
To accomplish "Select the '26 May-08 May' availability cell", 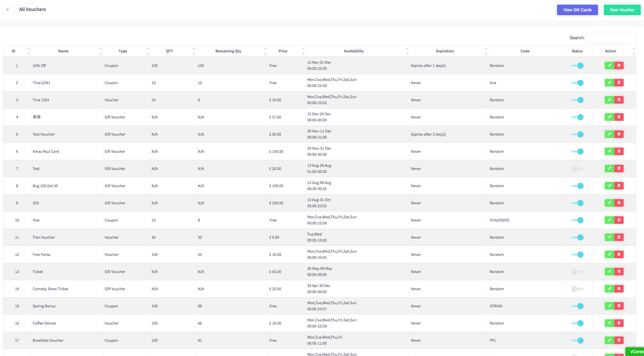I will pos(357,272).
